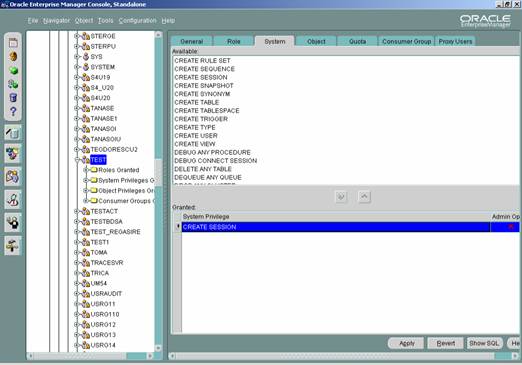
Task: Click the tree scrollbar up arrow
Action: click(x=158, y=35)
